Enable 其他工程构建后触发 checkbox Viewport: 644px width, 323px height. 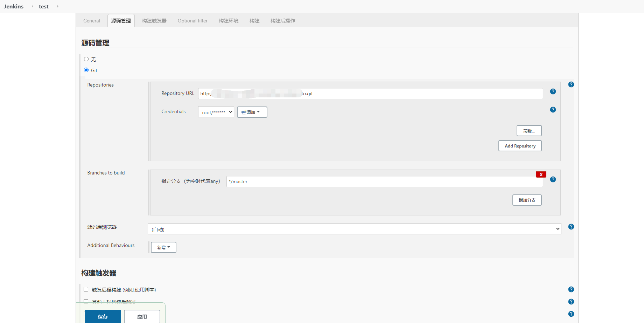point(86,301)
